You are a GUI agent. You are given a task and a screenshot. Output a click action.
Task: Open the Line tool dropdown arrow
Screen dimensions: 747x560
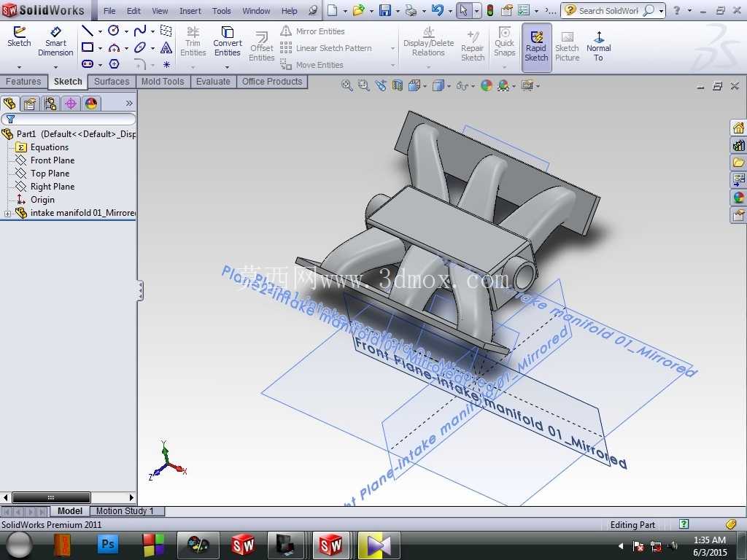click(100, 31)
